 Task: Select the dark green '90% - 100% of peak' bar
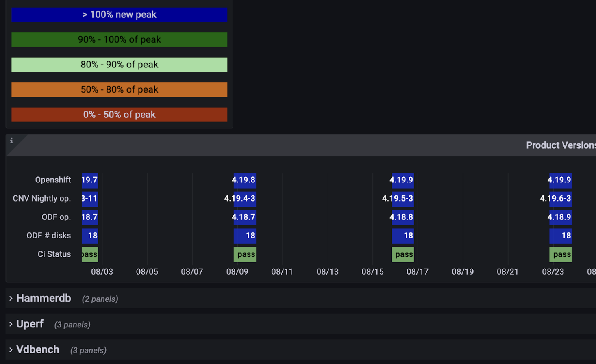pyautogui.click(x=119, y=40)
